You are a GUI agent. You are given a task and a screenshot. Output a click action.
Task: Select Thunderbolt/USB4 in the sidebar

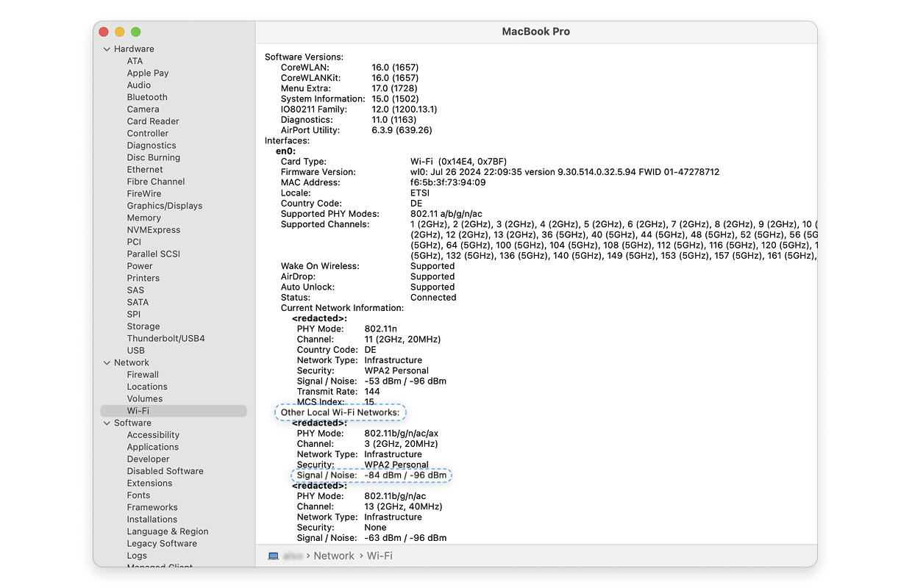(165, 339)
